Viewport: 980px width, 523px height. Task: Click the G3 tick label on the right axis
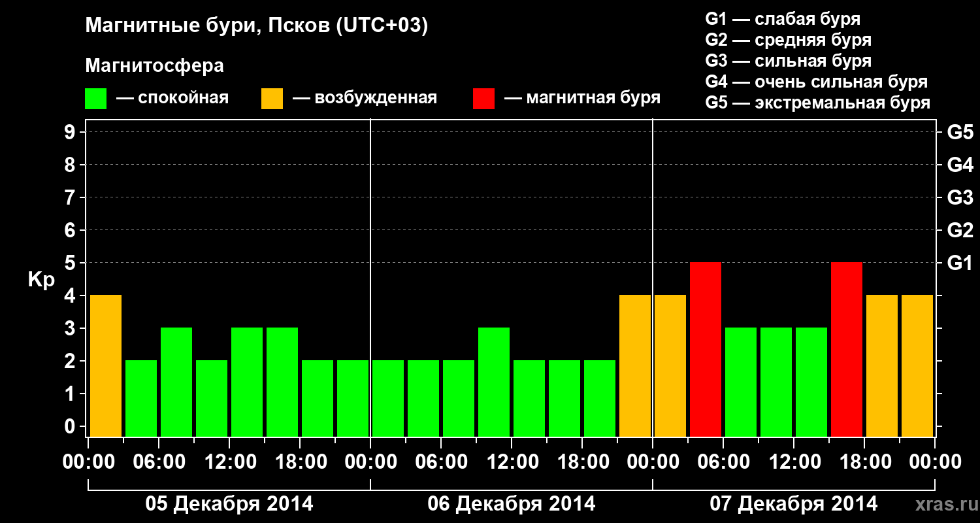[960, 198]
